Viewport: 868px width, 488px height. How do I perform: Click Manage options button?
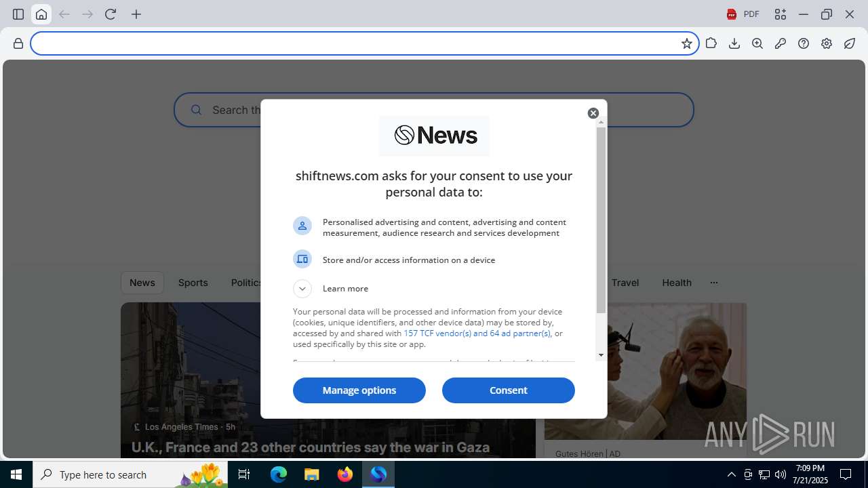[x=359, y=390]
